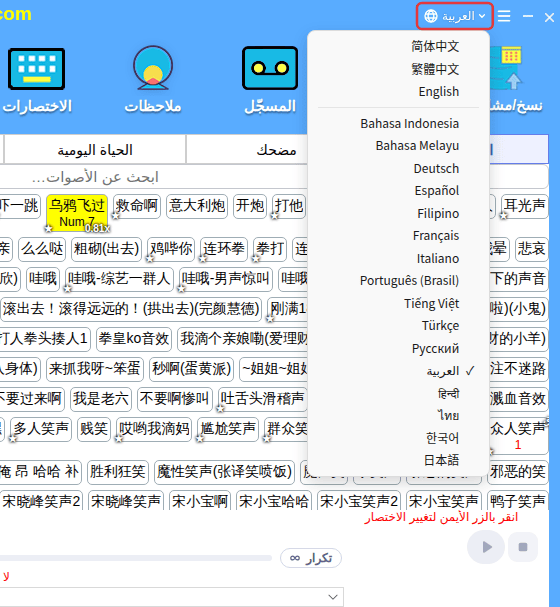The height and width of the screenshot is (607, 560).
Task: Play the 我是老六 sound
Action: coord(101,400)
